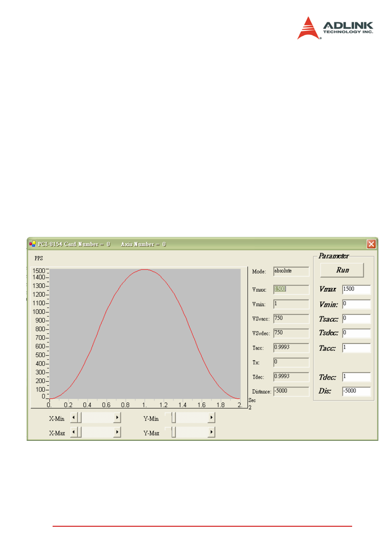Click the PPS axis label
392x555 pixels.
[39, 258]
